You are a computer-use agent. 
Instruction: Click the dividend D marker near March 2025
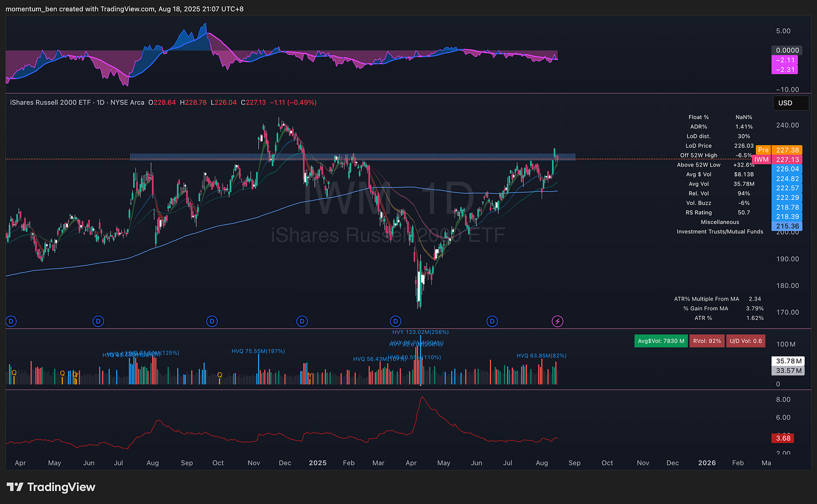[396, 321]
